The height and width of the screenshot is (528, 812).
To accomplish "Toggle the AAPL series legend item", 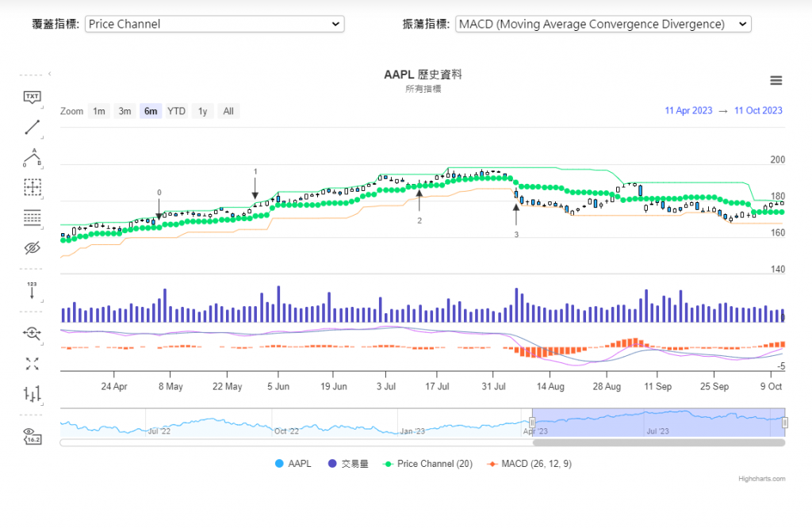I will coord(293,463).
